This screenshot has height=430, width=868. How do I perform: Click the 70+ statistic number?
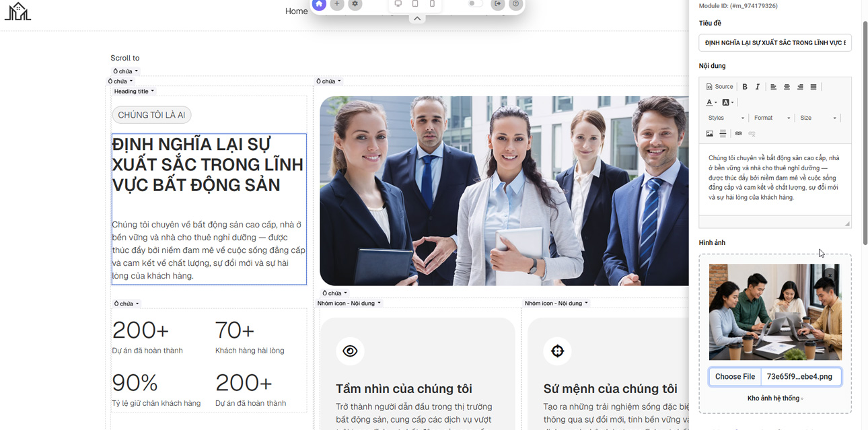coord(235,330)
